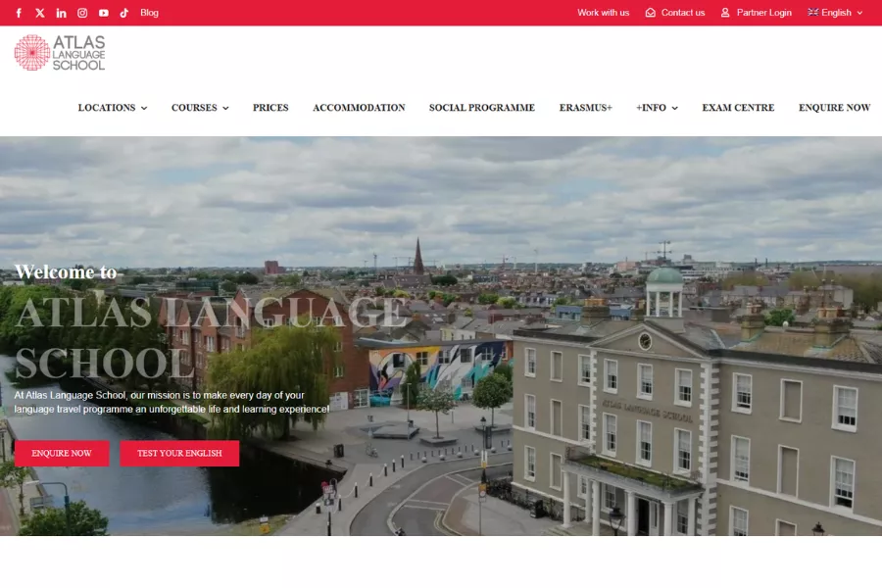Go to the Prices page
Image resolution: width=882 pixels, height=588 pixels.
click(270, 108)
